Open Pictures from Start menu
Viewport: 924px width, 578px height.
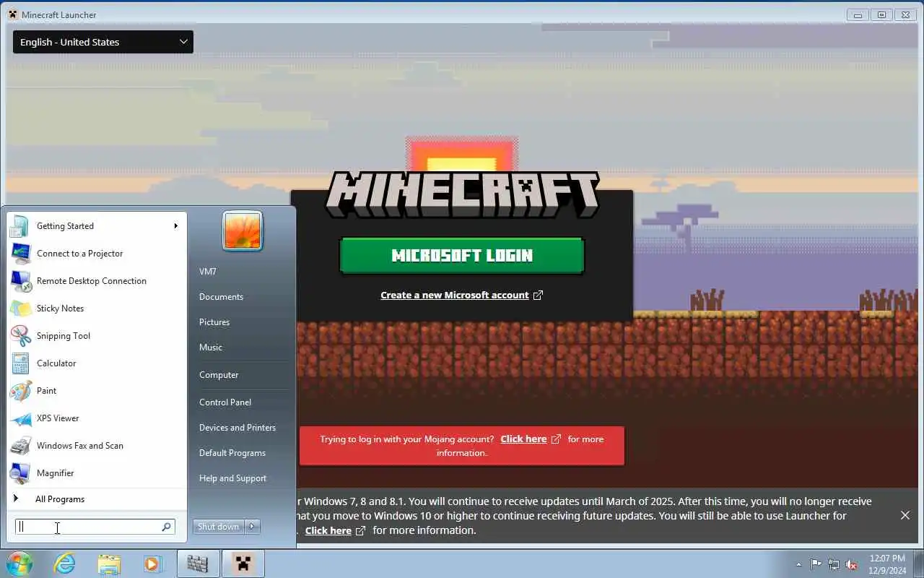click(214, 322)
